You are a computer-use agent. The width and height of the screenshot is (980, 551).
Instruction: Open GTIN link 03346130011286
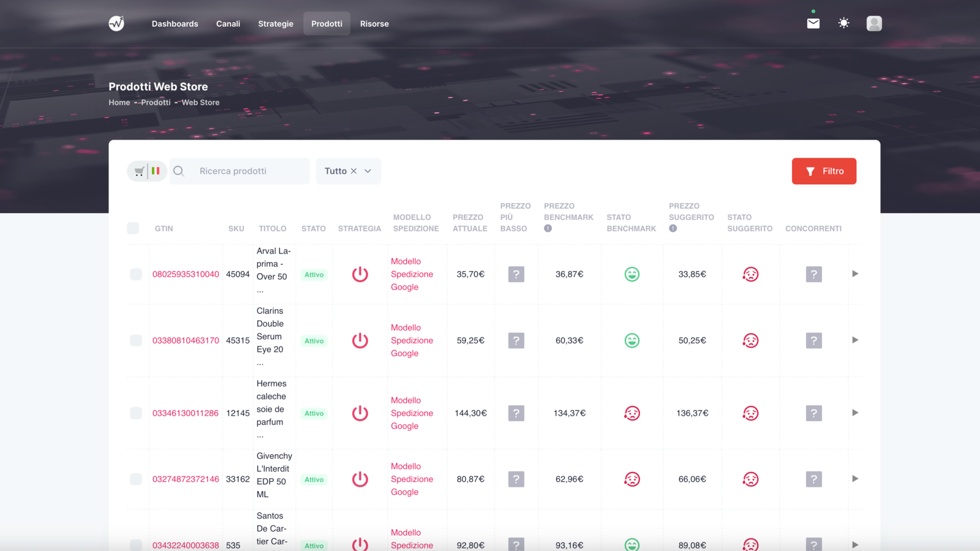186,413
